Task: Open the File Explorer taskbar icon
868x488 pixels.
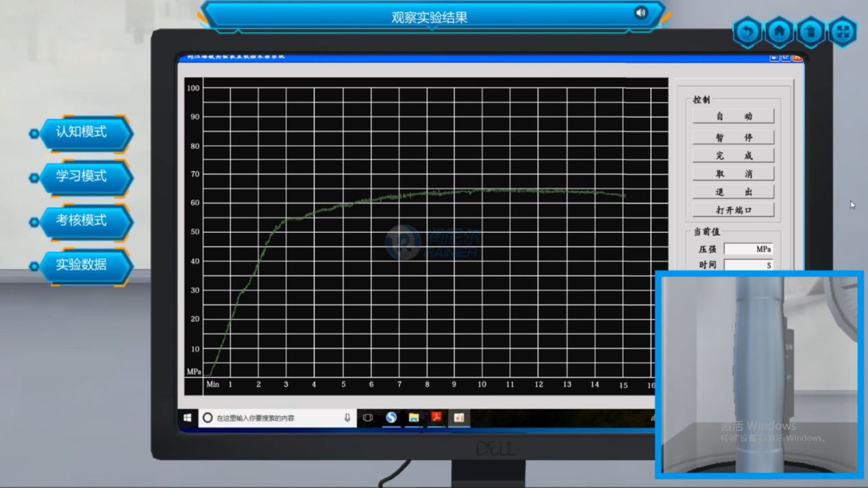Action: tap(414, 418)
